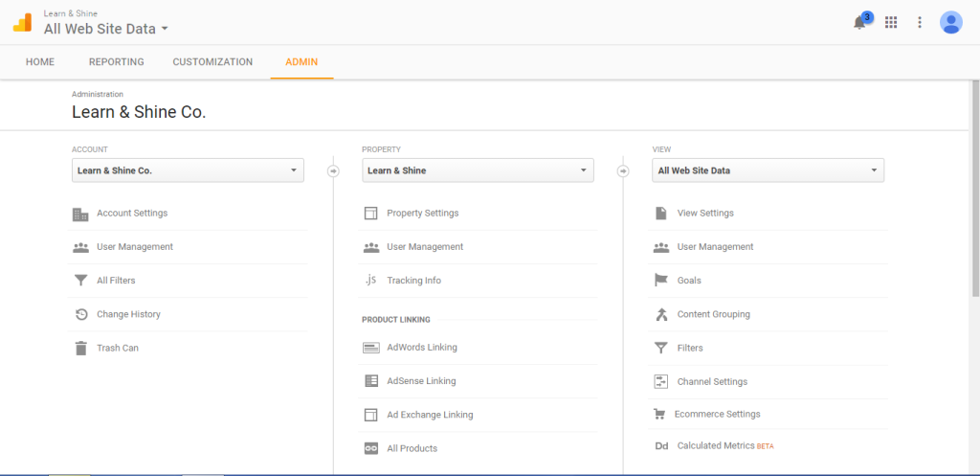This screenshot has height=476, width=980.
Task: Click the Trash Can icon
Action: [80, 349]
